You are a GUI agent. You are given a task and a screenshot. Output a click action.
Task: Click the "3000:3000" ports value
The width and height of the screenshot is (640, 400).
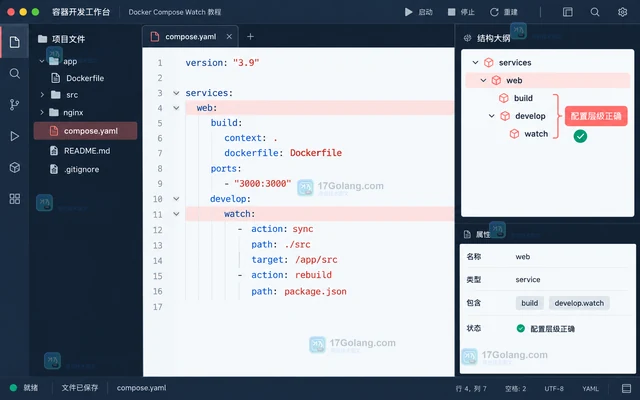click(x=262, y=184)
